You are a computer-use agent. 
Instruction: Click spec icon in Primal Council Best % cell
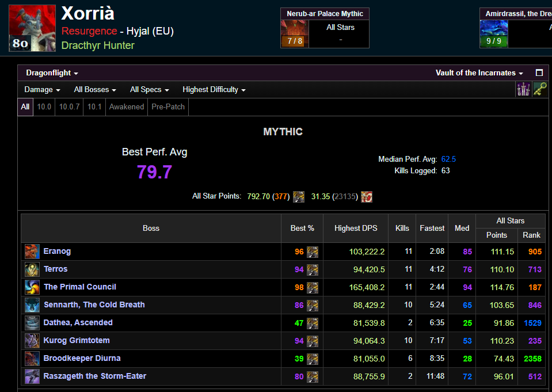click(312, 287)
